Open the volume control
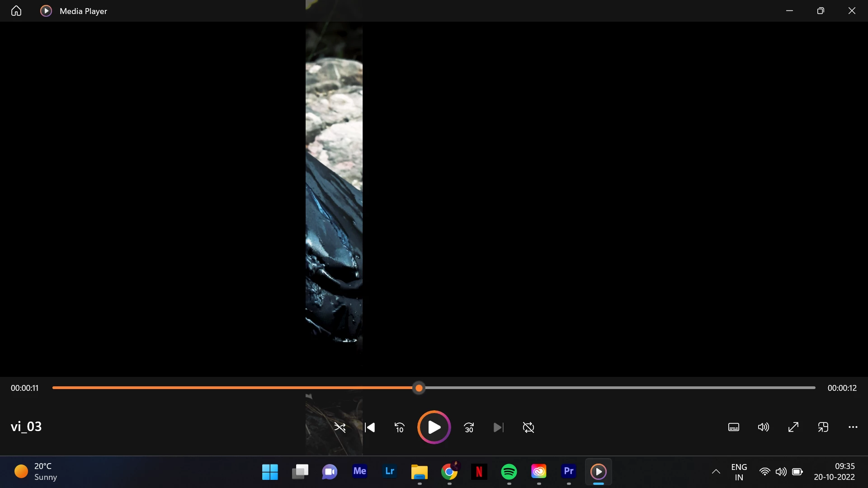 click(x=764, y=427)
